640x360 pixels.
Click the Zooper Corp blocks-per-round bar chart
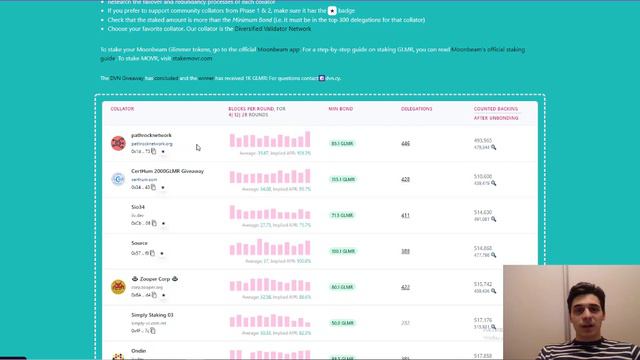coord(270,284)
